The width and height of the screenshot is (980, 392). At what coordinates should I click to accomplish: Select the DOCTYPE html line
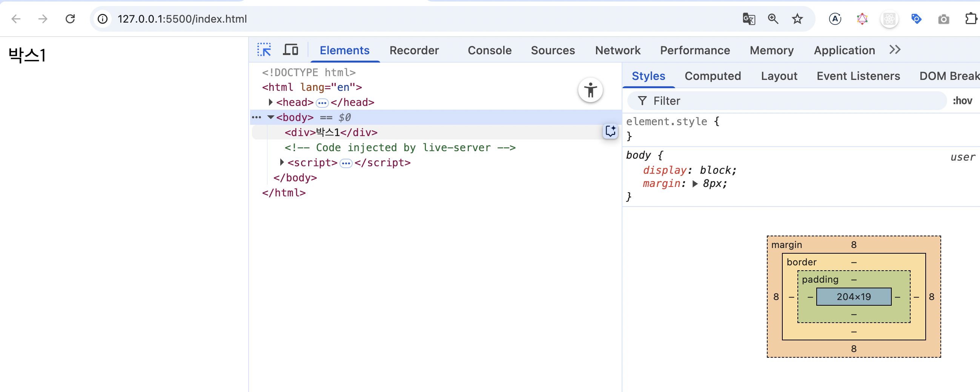[309, 72]
